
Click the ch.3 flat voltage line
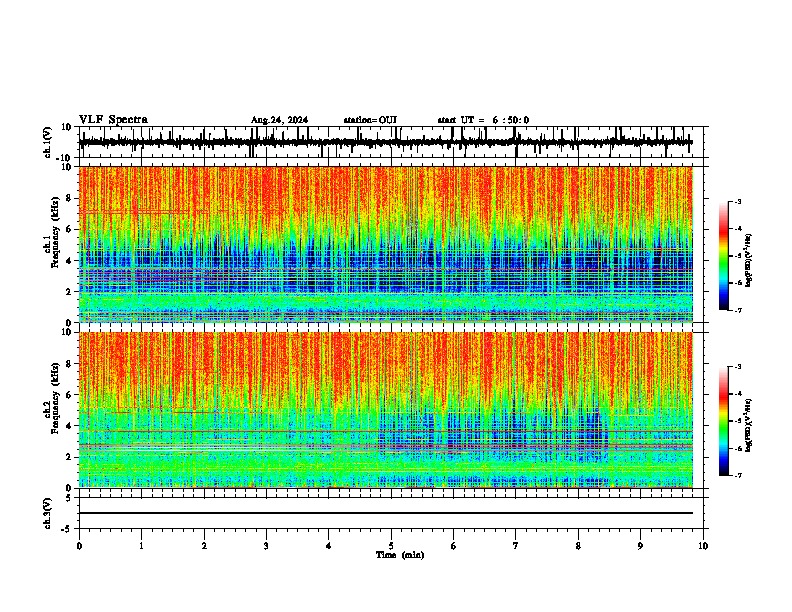click(386, 513)
